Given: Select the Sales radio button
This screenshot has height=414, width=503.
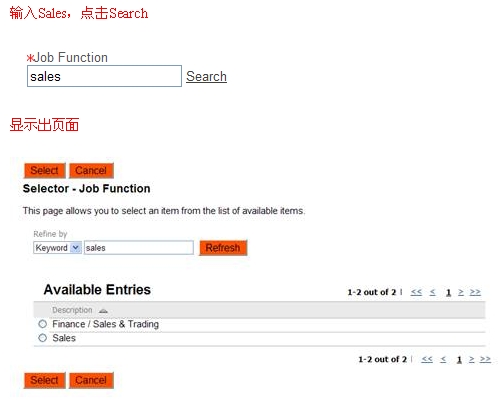Looking at the screenshot, I should pos(43,338).
